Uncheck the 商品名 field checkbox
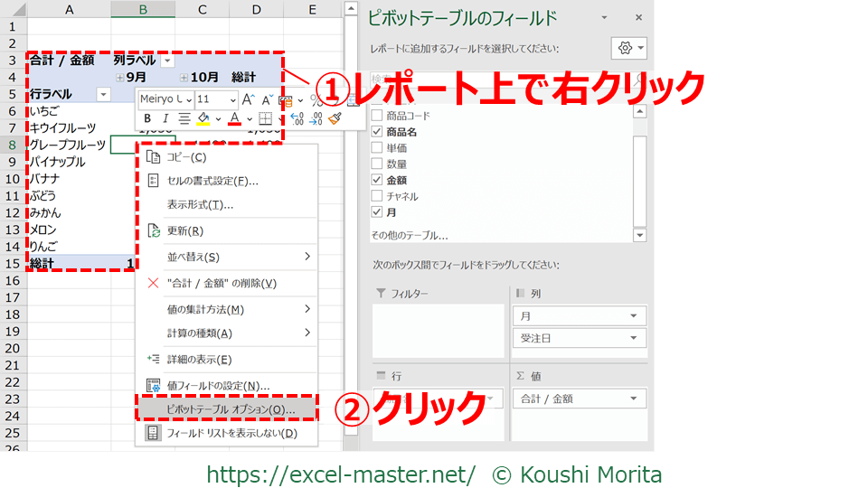The height and width of the screenshot is (488, 868). click(377, 132)
